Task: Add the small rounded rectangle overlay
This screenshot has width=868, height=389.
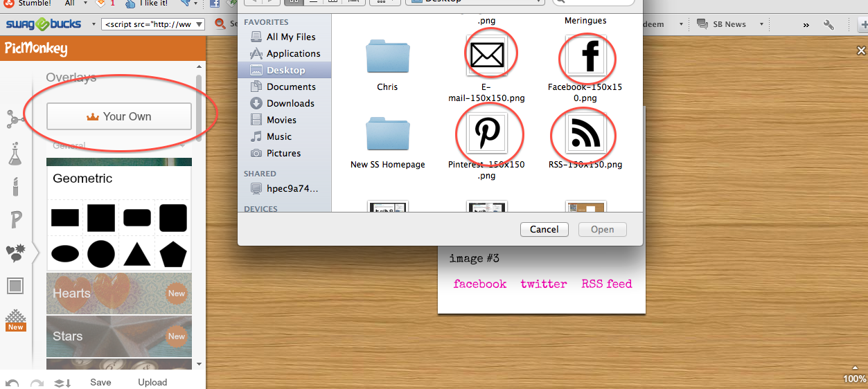Action: (x=137, y=218)
